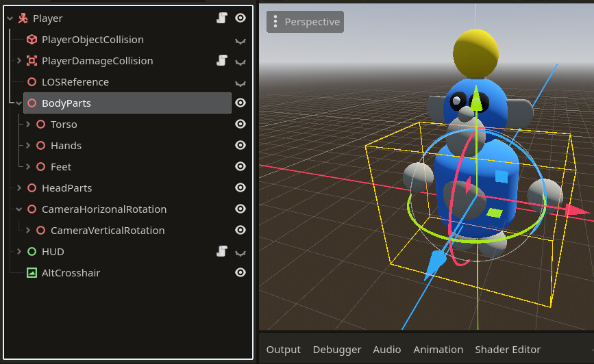Open the Debugger bottom panel
Image resolution: width=594 pixels, height=364 pixels.
(336, 350)
